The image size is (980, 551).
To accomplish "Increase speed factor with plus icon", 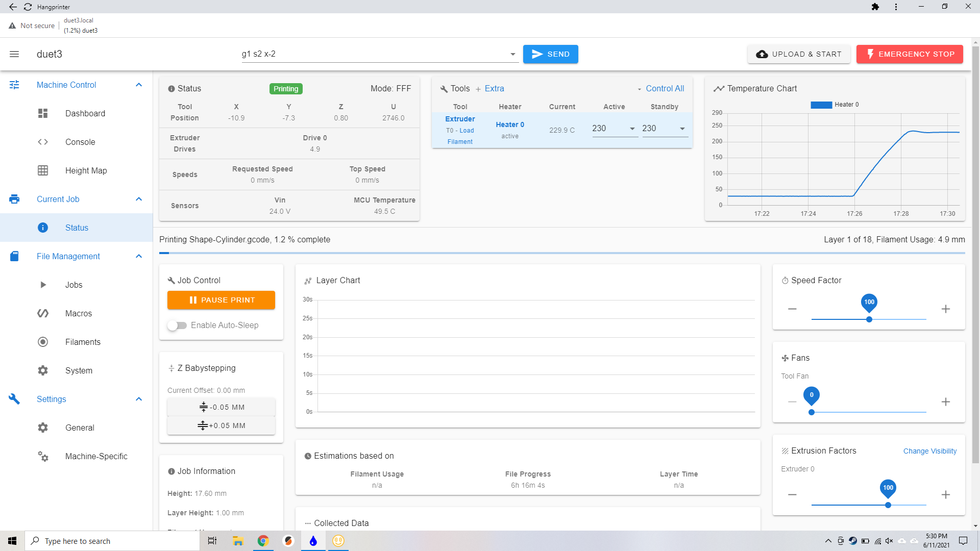I will 946,309.
